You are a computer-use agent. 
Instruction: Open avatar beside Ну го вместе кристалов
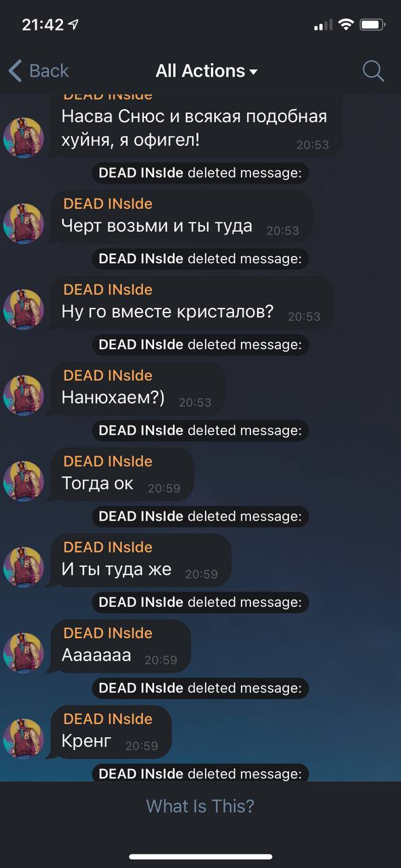click(24, 309)
